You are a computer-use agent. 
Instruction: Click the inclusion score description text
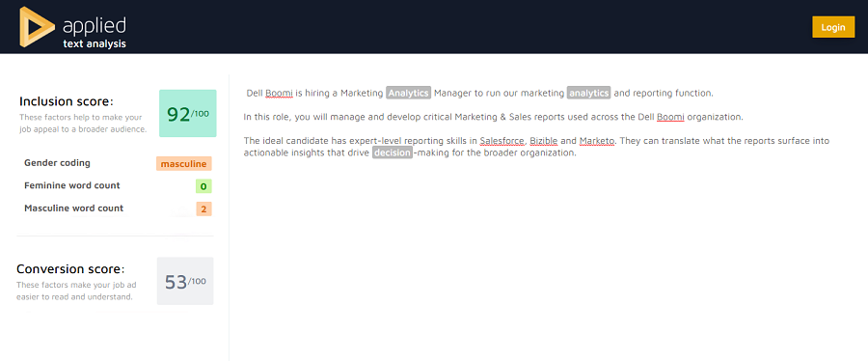tap(83, 124)
